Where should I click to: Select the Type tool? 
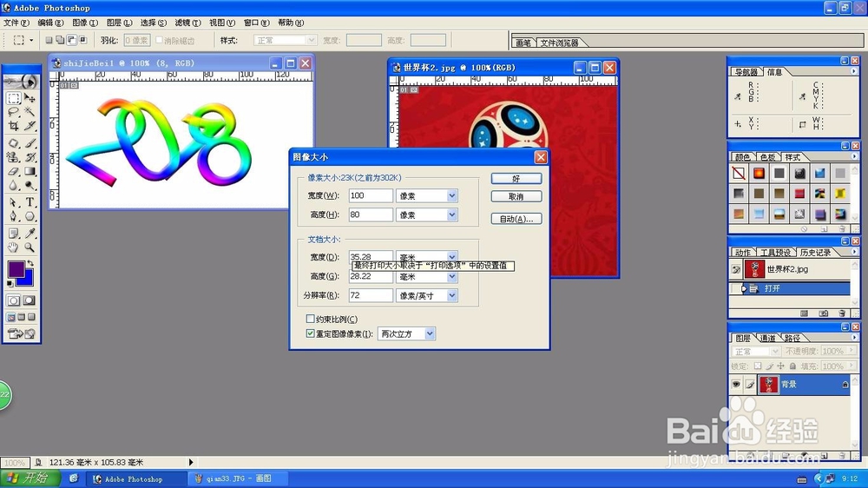30,202
